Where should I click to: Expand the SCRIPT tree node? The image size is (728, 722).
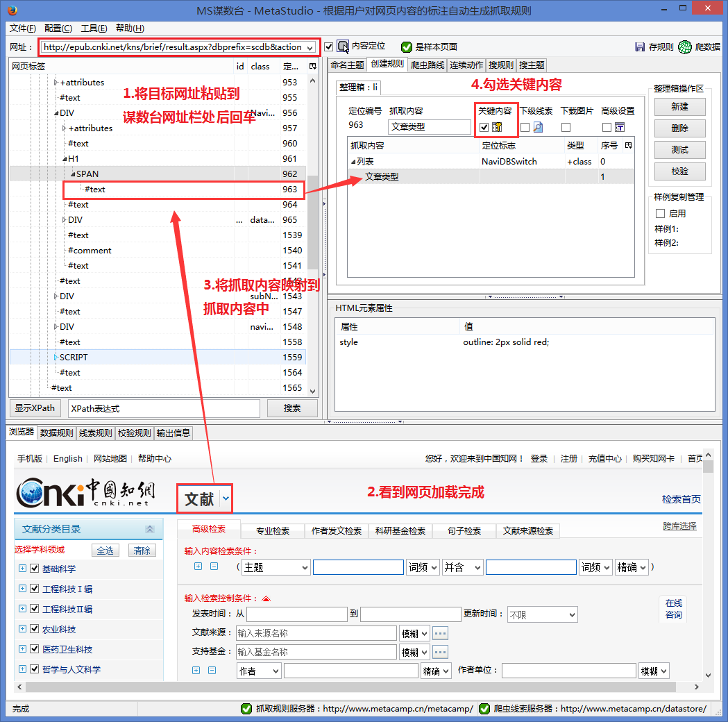[56, 357]
